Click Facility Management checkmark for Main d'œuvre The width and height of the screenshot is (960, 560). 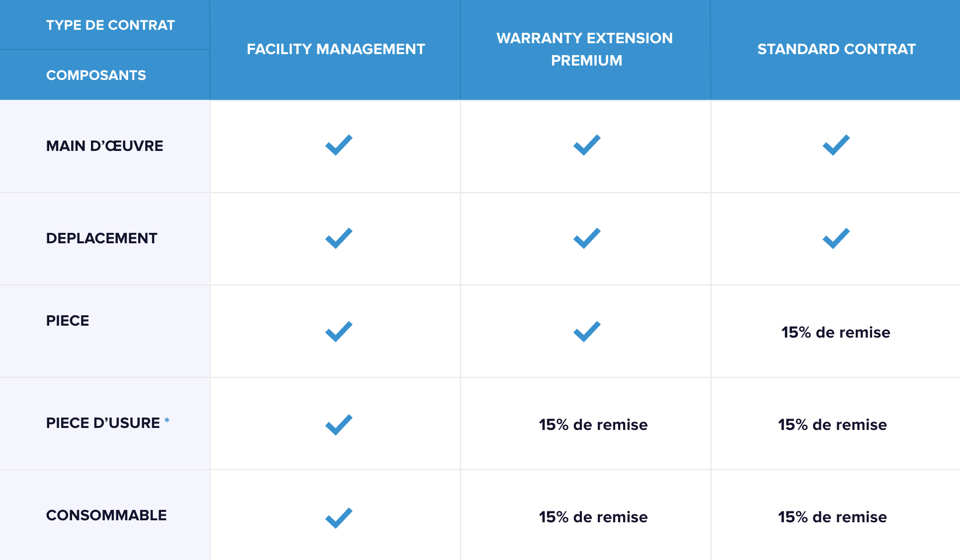coord(339,145)
